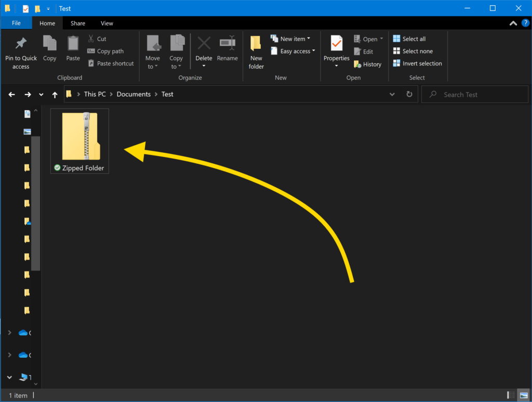Refresh the folder view

pos(409,94)
